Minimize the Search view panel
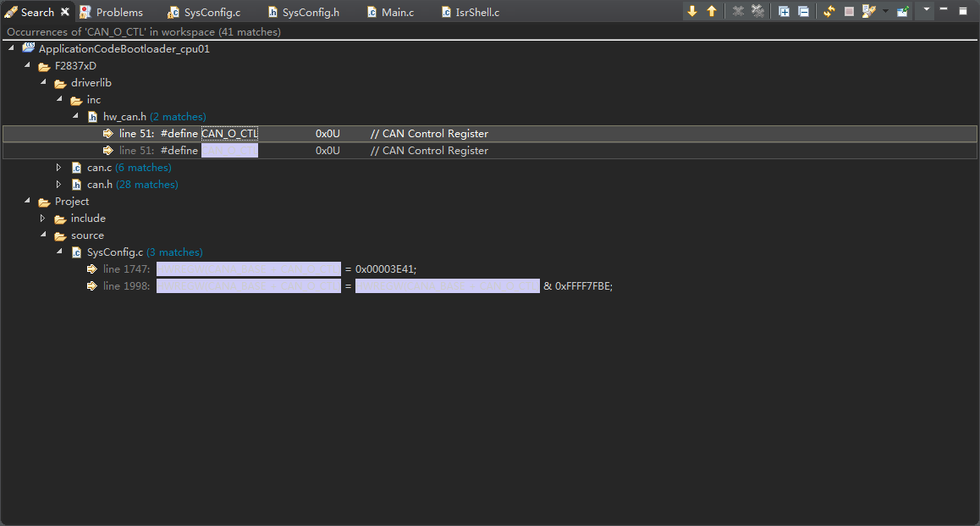 [944, 10]
